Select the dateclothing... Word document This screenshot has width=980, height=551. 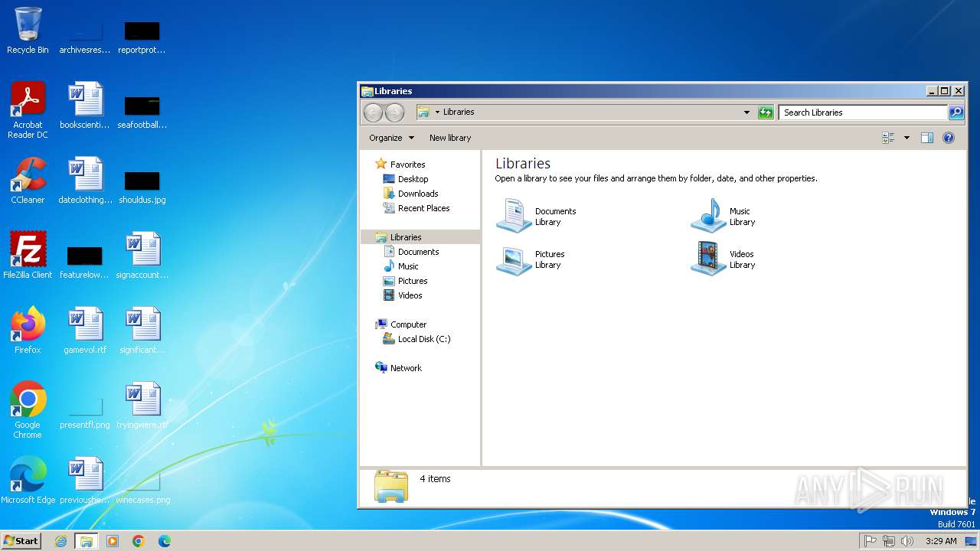85,181
